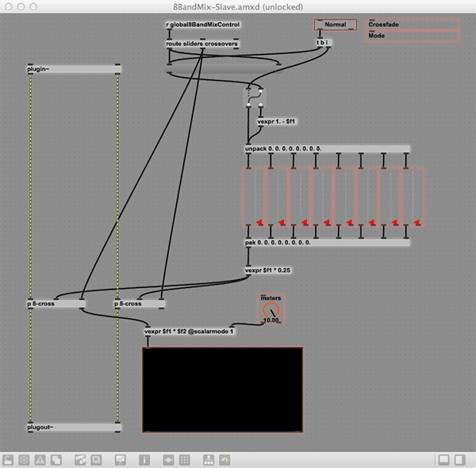The image size is (476, 468).
Task: Click the 10.00 value under meters dial
Action: [271, 320]
